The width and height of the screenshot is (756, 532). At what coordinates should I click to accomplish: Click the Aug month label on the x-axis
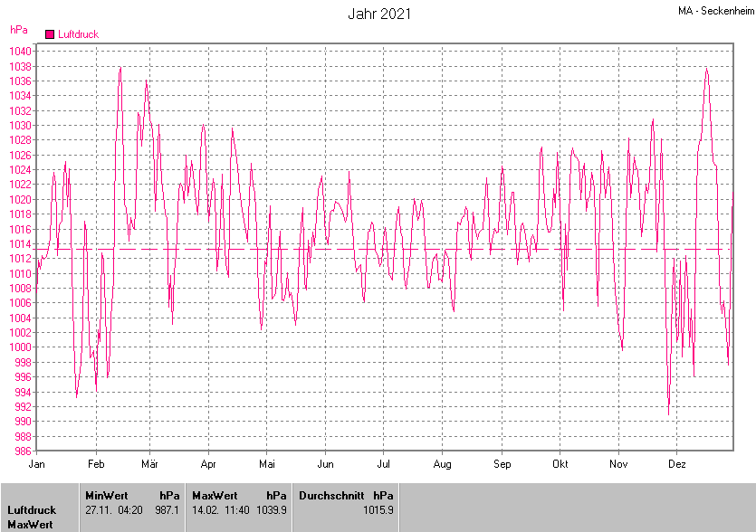[x=442, y=464]
